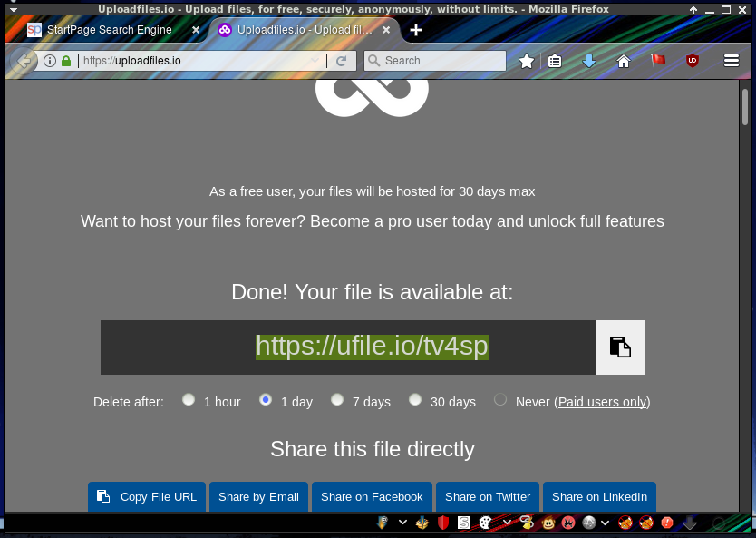
Task: Click the open box with arrow addon icon
Action: tap(422, 523)
